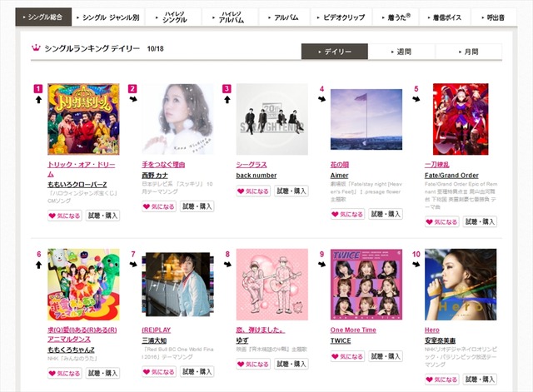Click 試聴・購入 for シーグラス
This screenshot has height=392, width=533.
(291, 191)
